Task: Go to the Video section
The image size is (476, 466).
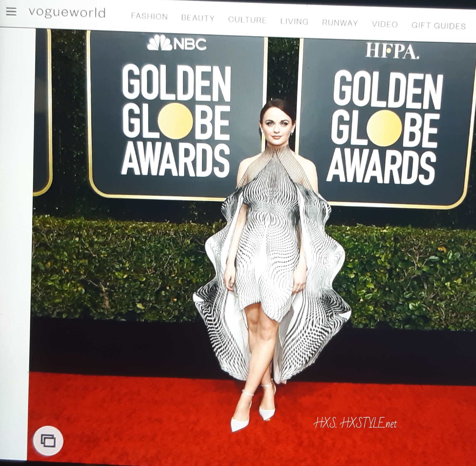Action: pos(385,24)
